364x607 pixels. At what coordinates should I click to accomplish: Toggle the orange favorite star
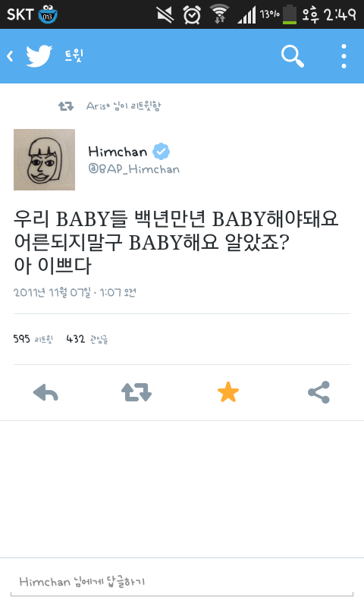pyautogui.click(x=228, y=392)
